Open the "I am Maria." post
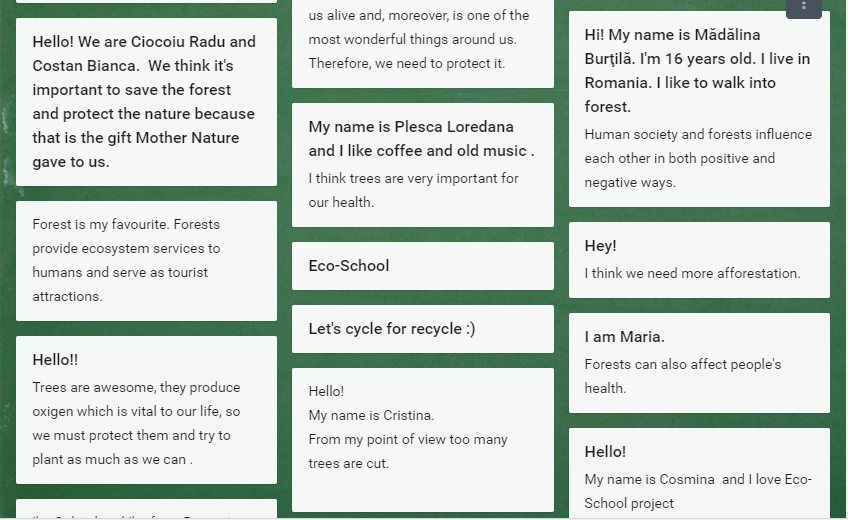Image resolution: width=848 pixels, height=520 pixels. coord(699,363)
